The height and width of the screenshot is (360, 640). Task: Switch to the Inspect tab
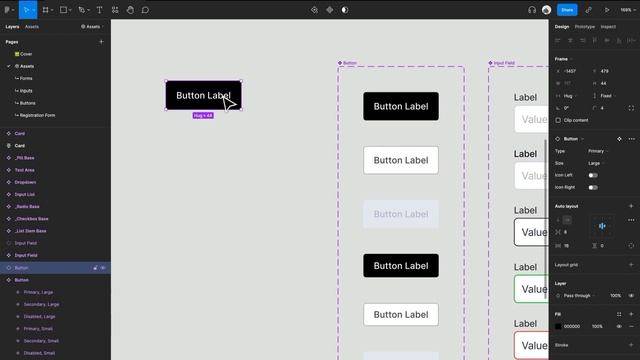608,27
